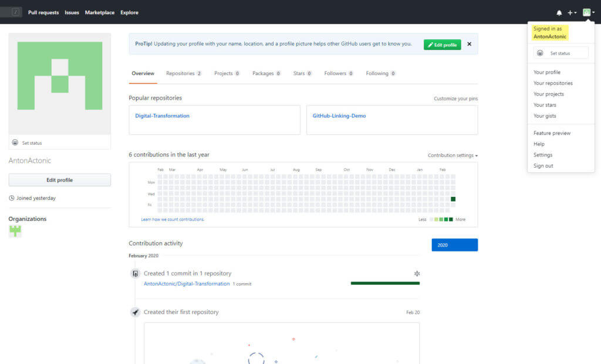Select the dark green contribution square
Viewport: 601px width, 364px height.
coord(453,199)
